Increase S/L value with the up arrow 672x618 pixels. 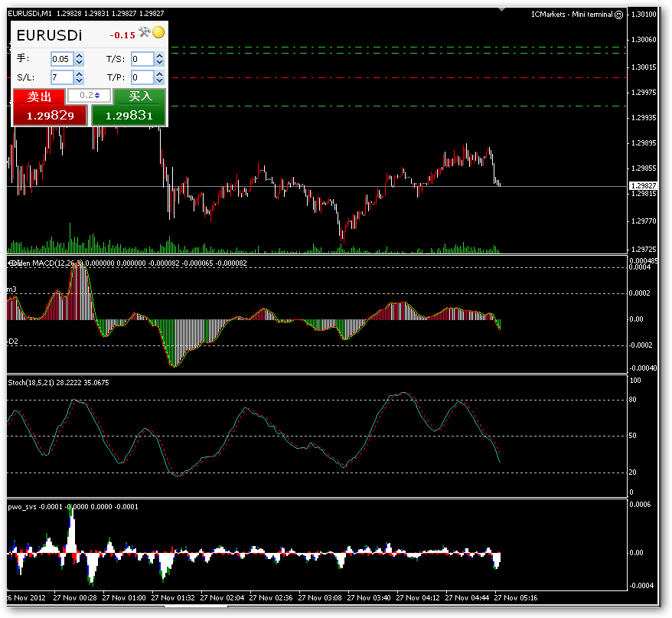pos(80,74)
